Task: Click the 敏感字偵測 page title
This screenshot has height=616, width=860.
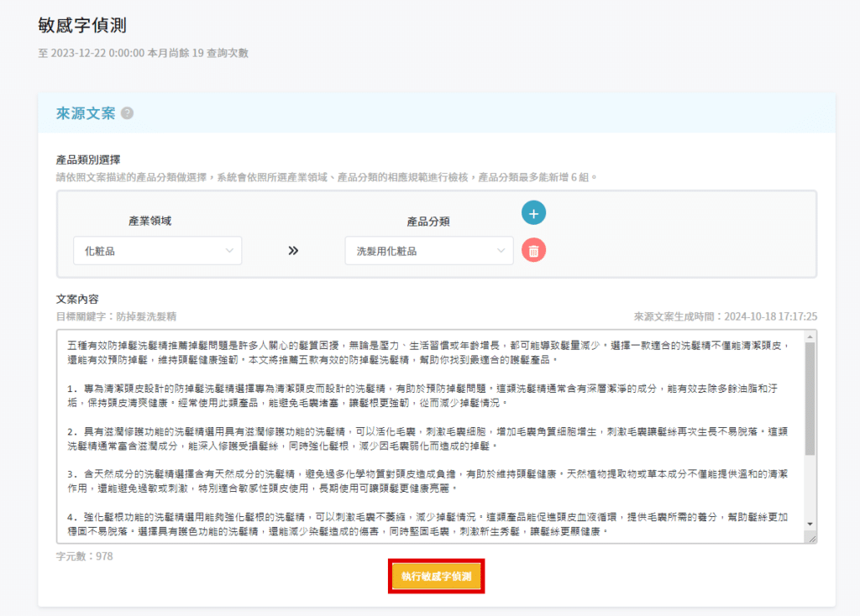Action: (x=82, y=26)
